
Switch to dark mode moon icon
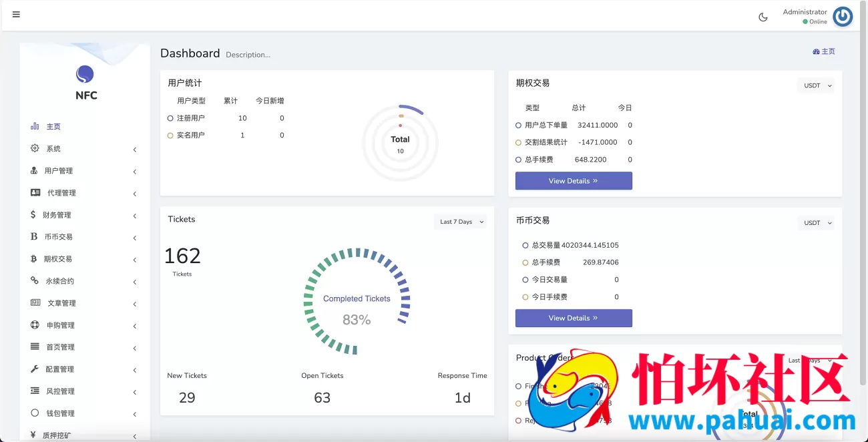pos(763,17)
